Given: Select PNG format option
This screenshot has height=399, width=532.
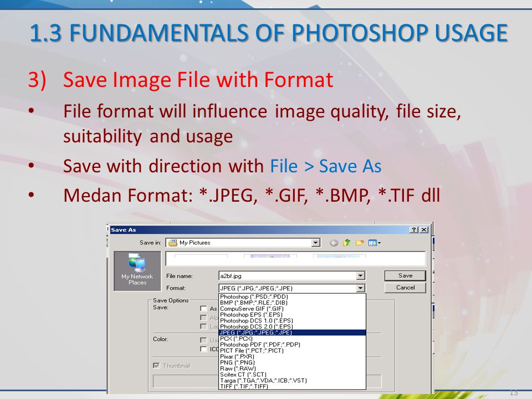Looking at the screenshot, I should 292,362.
